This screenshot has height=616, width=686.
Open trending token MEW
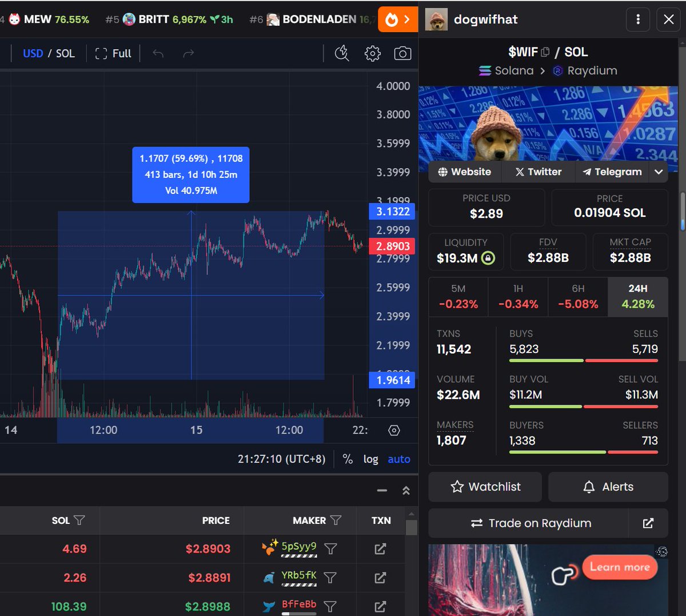tap(49, 19)
